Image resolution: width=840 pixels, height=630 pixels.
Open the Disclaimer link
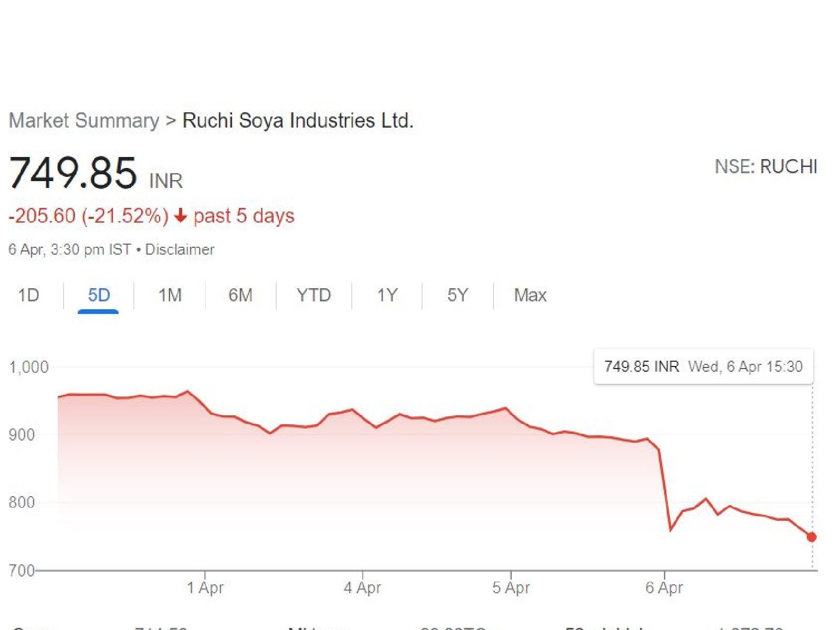[180, 249]
